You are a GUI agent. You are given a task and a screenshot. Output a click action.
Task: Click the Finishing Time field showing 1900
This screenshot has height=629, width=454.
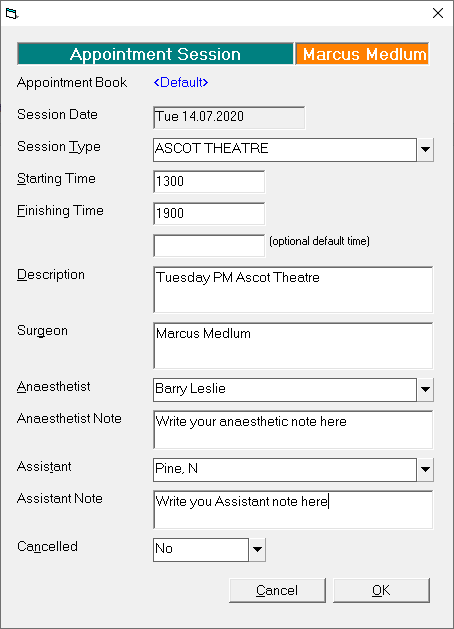pos(209,214)
